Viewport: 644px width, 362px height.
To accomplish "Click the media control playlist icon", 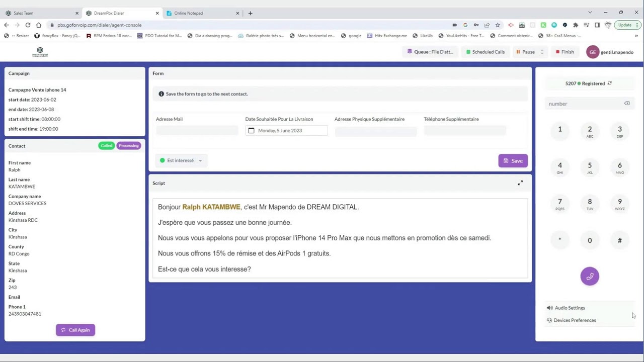I will click(x=586, y=25).
